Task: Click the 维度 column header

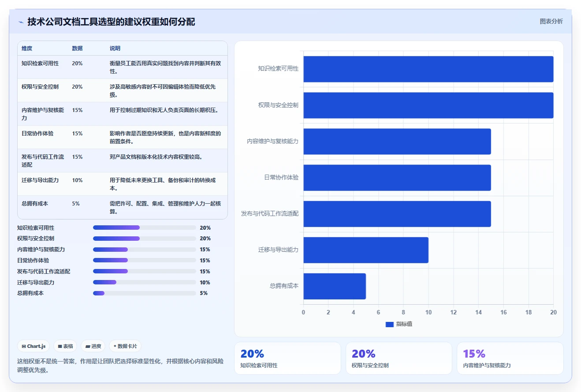Action: pyautogui.click(x=27, y=48)
